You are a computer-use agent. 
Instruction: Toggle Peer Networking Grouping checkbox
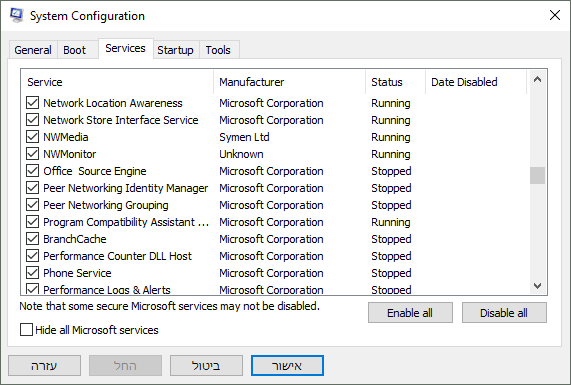(32, 205)
